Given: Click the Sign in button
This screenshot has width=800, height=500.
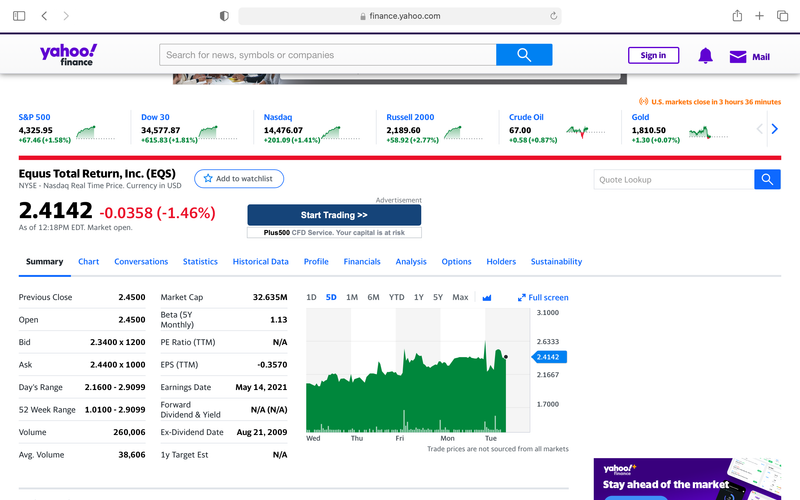Looking at the screenshot, I should (x=653, y=55).
